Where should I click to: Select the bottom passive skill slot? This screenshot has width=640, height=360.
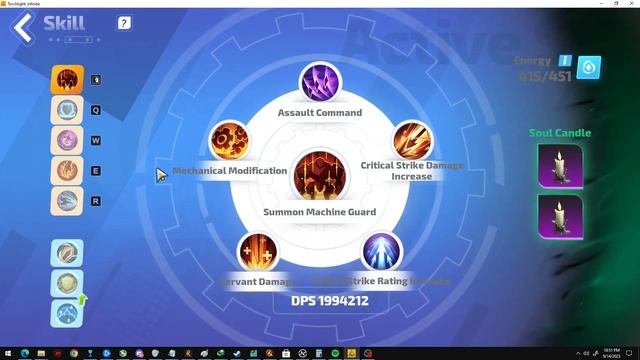[x=67, y=313]
